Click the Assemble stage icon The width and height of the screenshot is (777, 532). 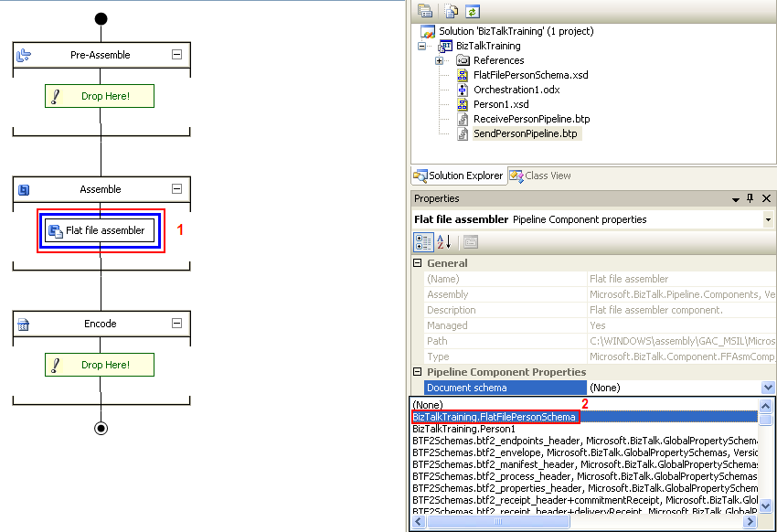point(23,190)
